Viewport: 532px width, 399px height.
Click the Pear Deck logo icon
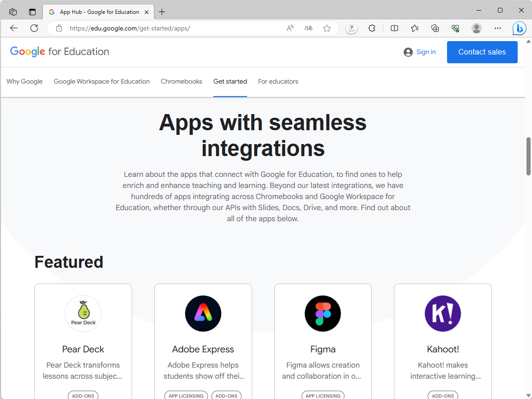[83, 313]
